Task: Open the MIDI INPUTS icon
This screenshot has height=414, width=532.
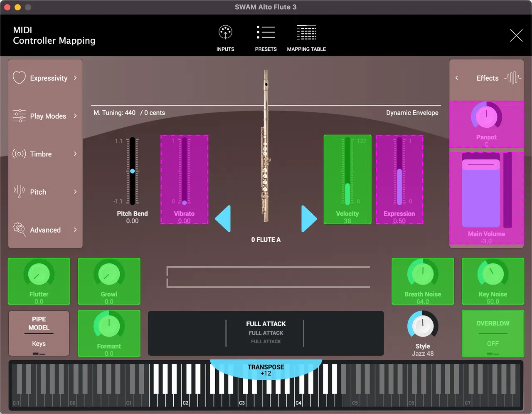Action: (225, 32)
